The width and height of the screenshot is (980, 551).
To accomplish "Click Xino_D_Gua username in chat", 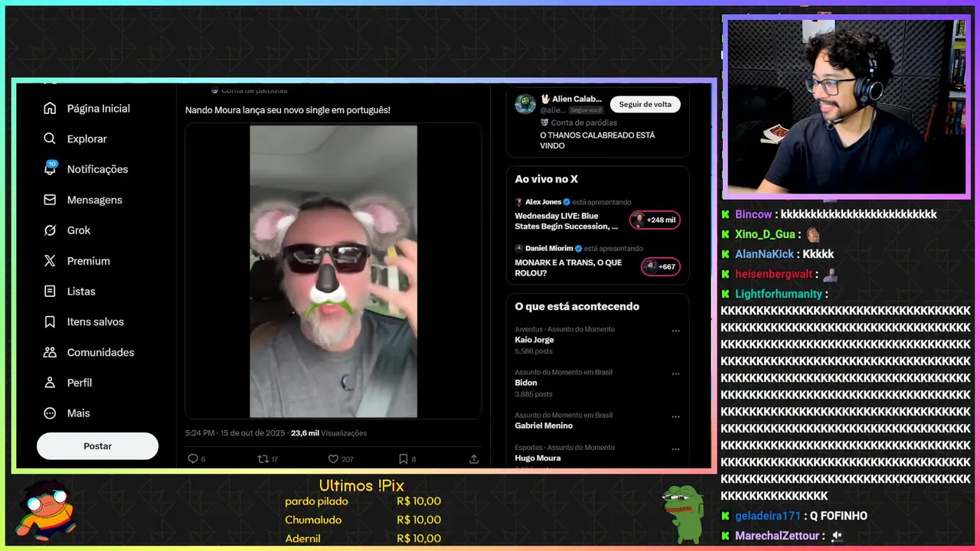I will click(765, 234).
